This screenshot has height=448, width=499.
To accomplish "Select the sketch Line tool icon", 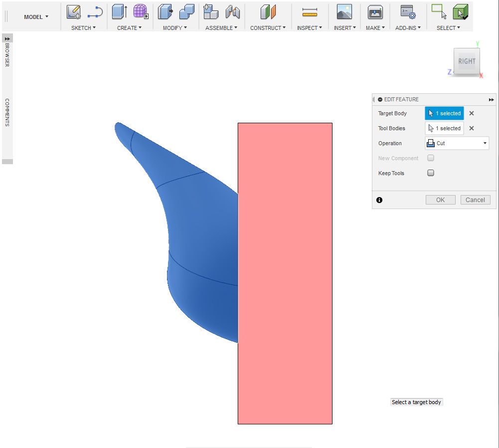I will pos(95,12).
